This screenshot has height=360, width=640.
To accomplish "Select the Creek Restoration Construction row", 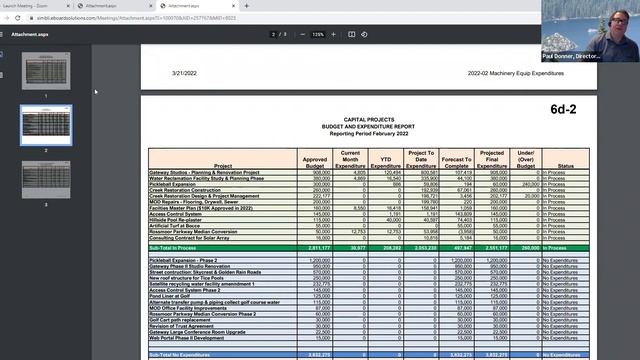I will click(369, 190).
